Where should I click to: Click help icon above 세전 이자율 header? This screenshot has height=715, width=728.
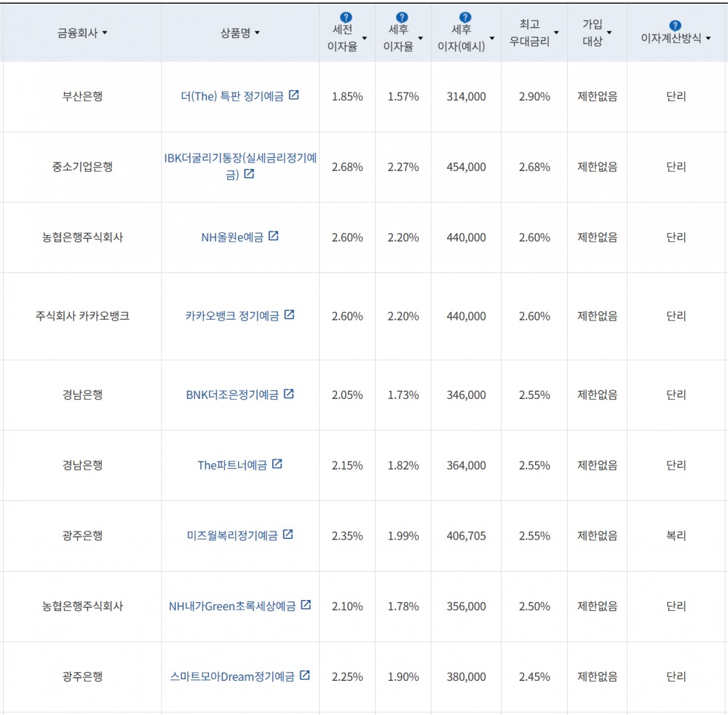[347, 17]
